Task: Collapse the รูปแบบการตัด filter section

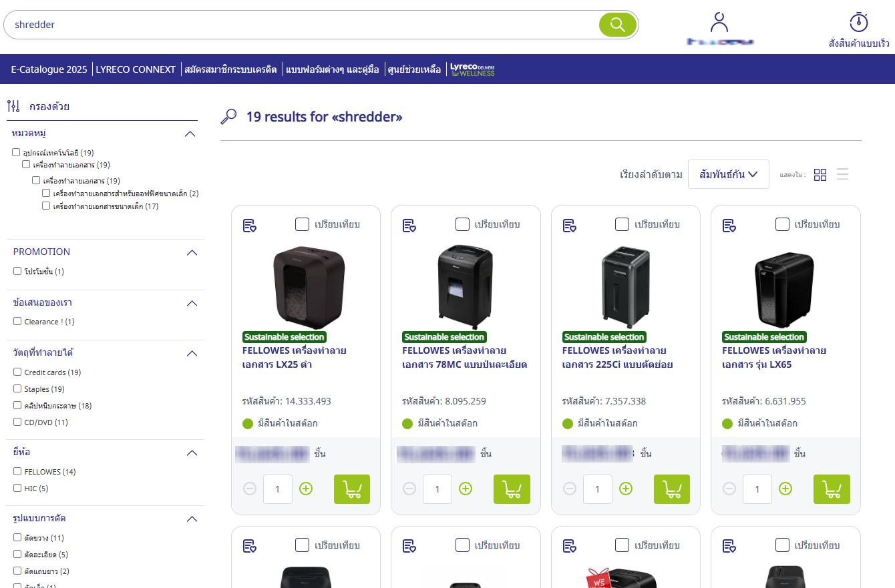Action: point(192,519)
